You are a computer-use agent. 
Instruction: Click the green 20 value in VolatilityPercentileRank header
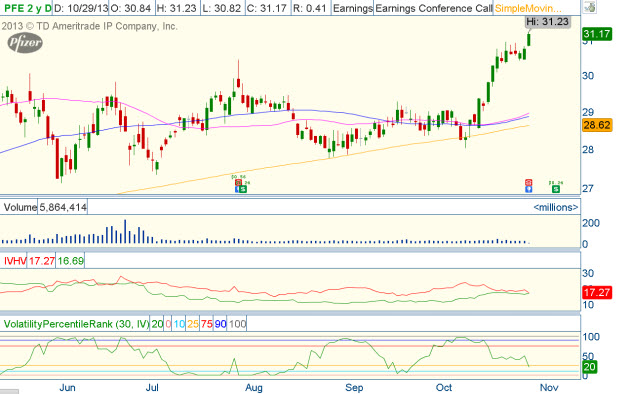click(157, 324)
